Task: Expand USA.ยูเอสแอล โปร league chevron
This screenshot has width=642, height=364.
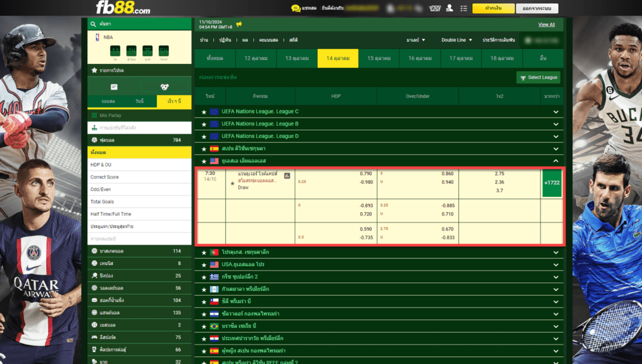Action: coord(555,264)
